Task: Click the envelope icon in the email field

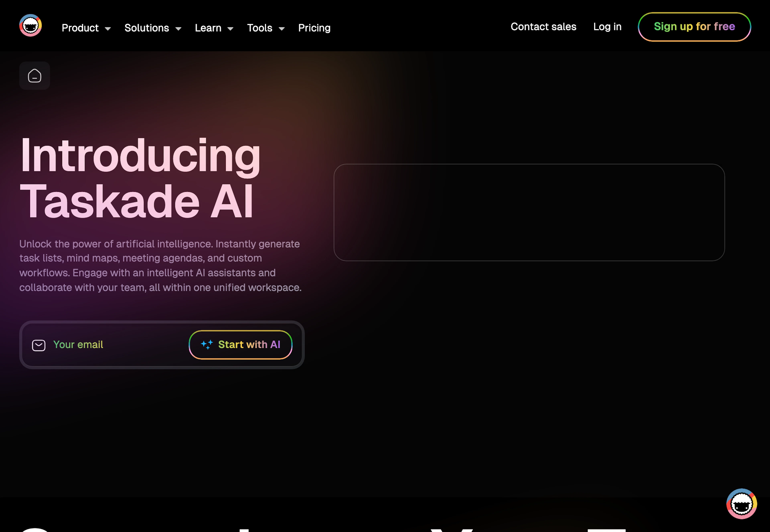Action: 39,345
